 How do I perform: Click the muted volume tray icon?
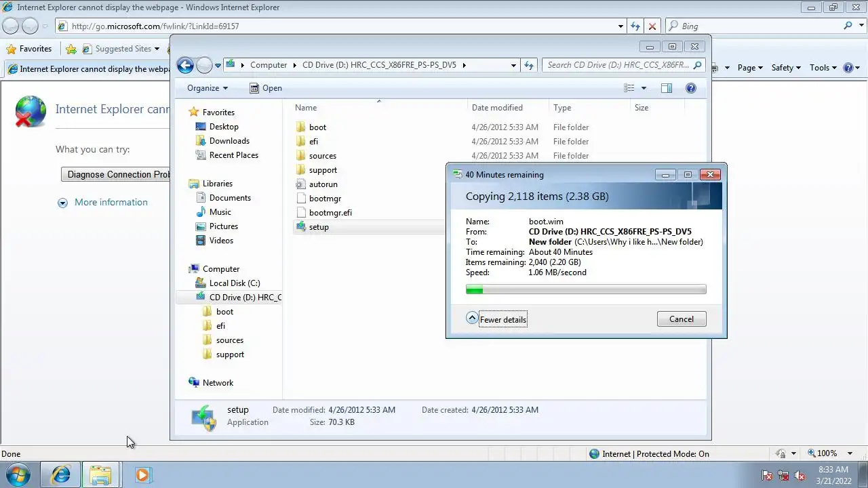pyautogui.click(x=800, y=475)
